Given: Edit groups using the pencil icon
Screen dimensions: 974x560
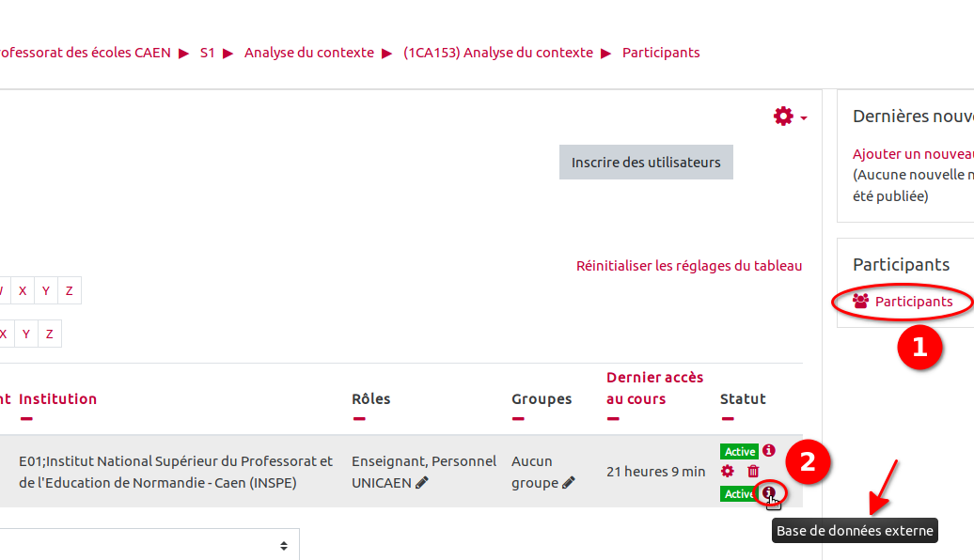Looking at the screenshot, I should pyautogui.click(x=569, y=482).
